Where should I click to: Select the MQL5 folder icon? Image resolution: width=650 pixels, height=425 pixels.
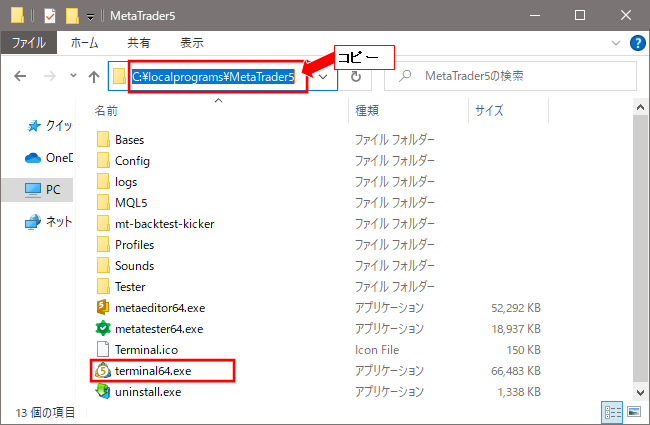(103, 202)
